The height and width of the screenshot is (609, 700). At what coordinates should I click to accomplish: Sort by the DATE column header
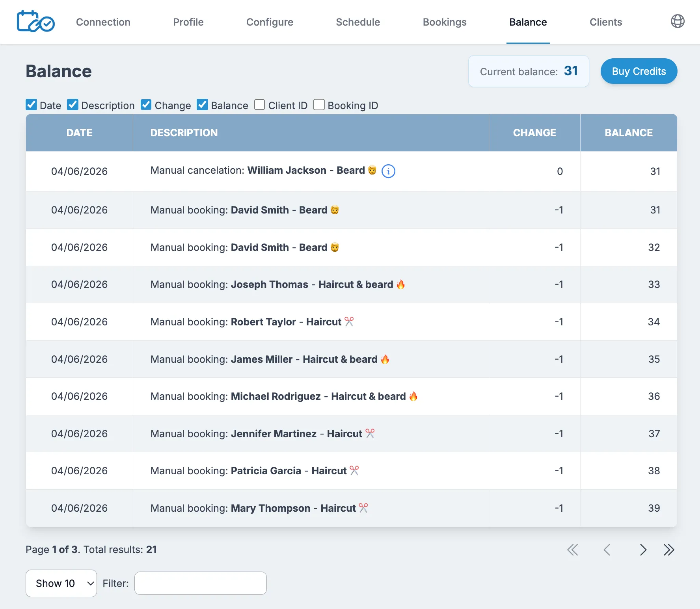click(x=79, y=133)
